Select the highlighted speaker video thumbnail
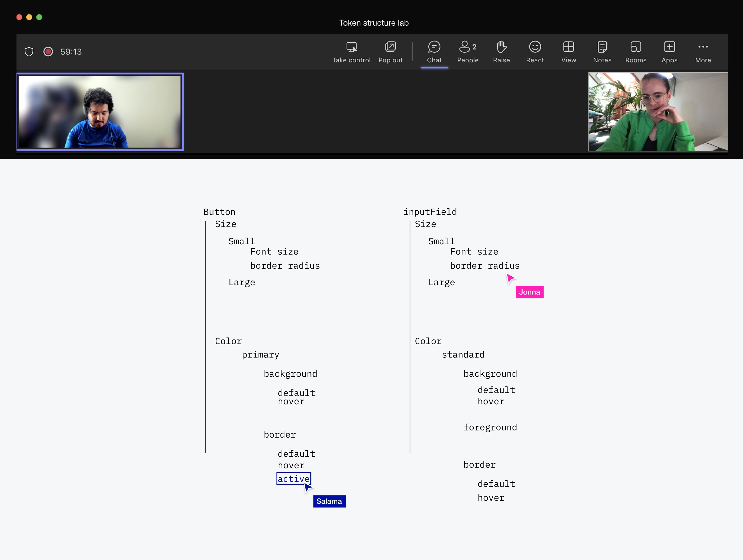 tap(100, 112)
